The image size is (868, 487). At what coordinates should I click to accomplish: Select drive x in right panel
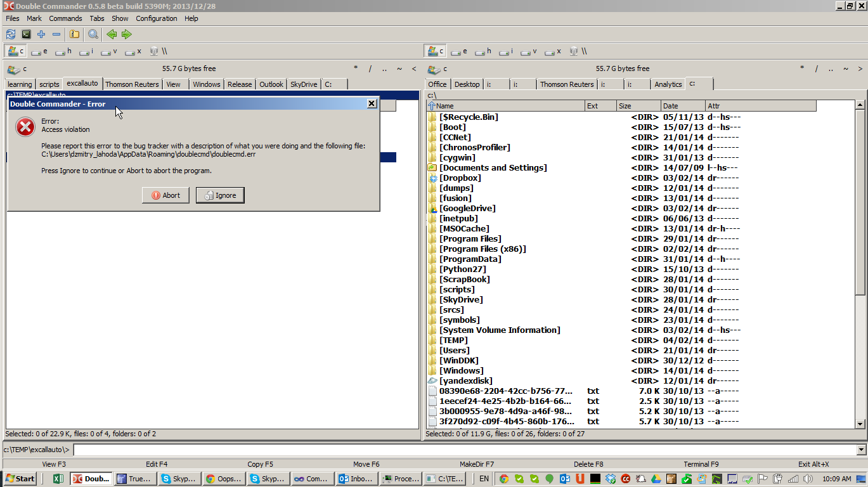pyautogui.click(x=553, y=51)
